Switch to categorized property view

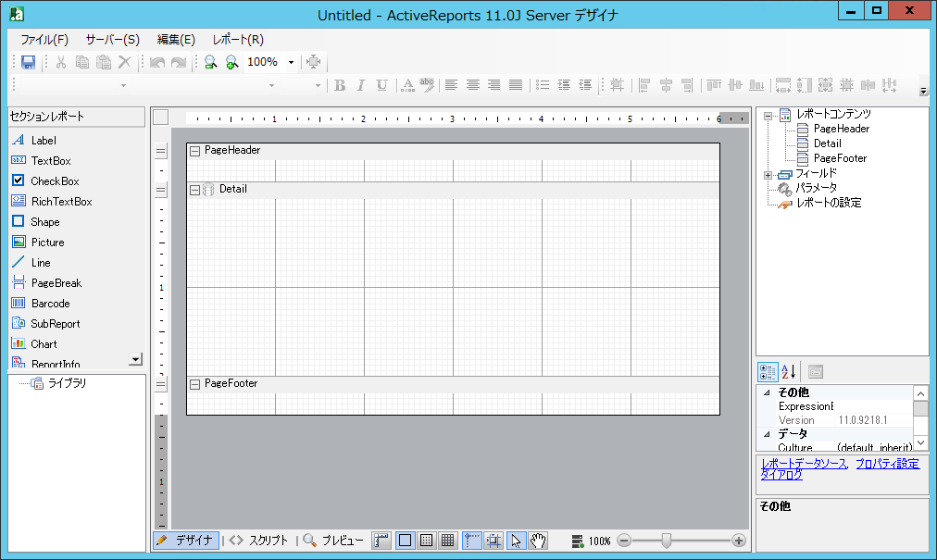768,372
